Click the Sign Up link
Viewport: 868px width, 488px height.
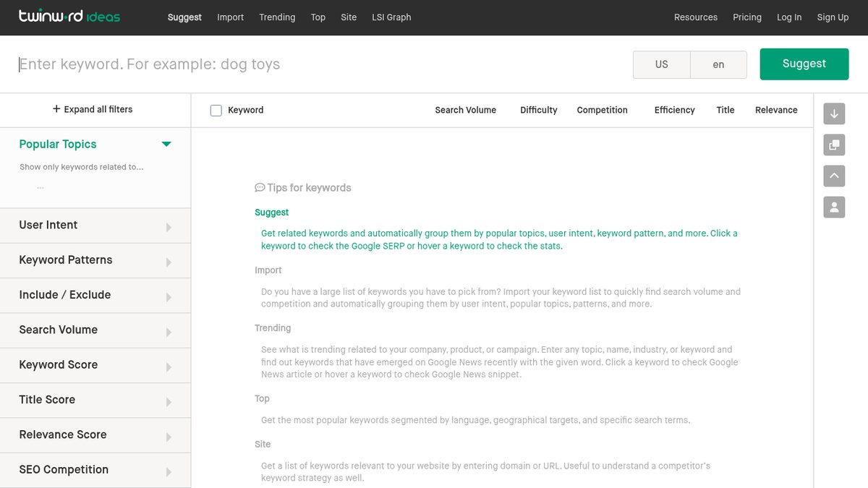click(x=833, y=17)
